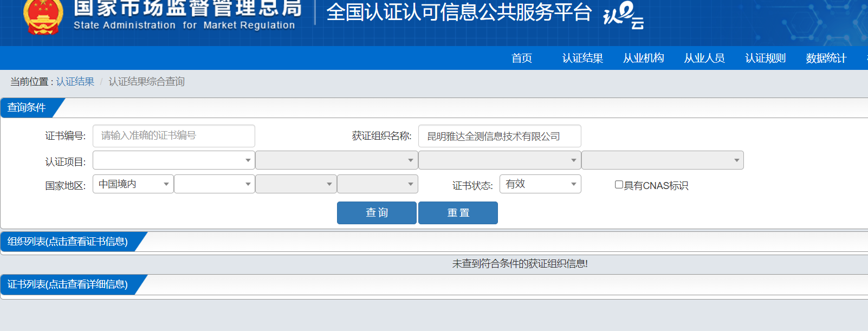Open the fourth 认证项目 dropdown
Viewport: 868px width, 331px height.
pos(663,160)
